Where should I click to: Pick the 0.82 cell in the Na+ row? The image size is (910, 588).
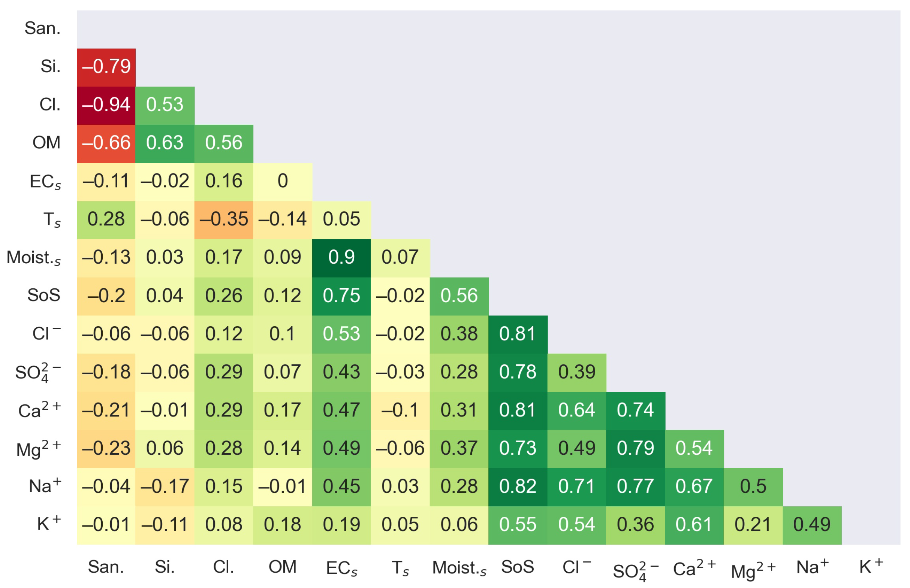pyautogui.click(x=518, y=487)
